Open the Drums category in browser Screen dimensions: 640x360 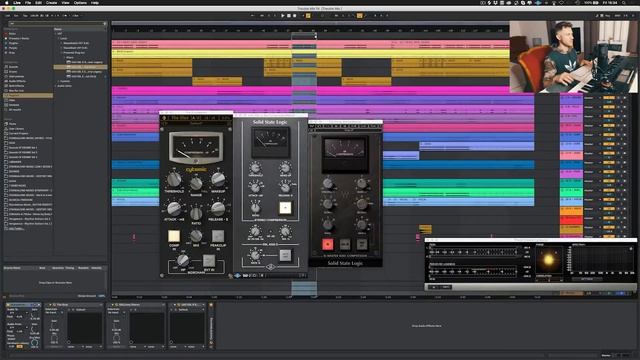pos(13,71)
